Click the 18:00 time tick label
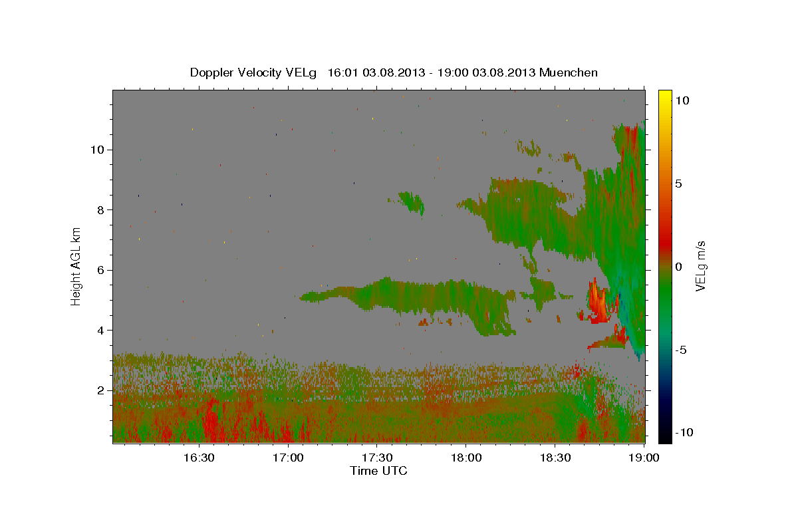This screenshot has height=532, width=798. tap(465, 458)
